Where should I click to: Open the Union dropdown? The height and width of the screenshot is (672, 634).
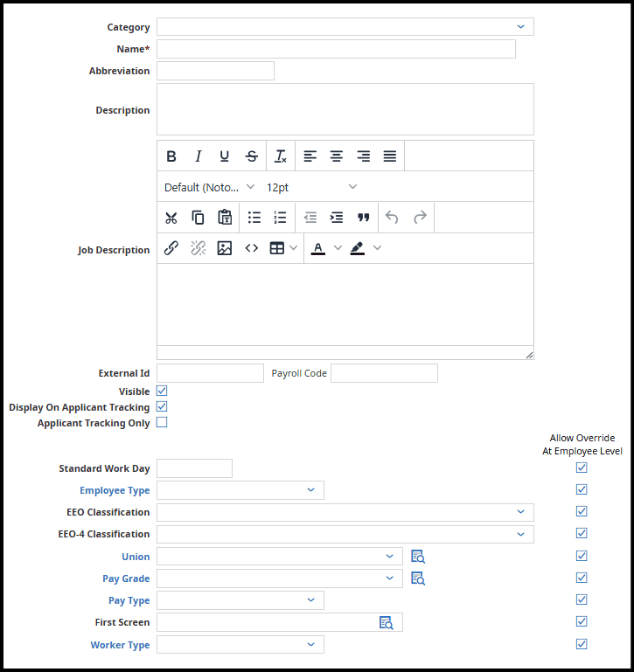click(280, 557)
